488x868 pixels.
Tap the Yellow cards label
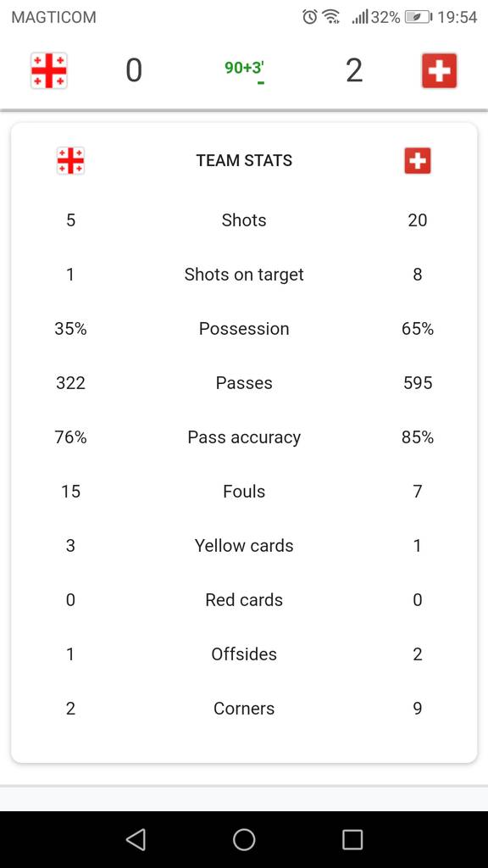(244, 546)
